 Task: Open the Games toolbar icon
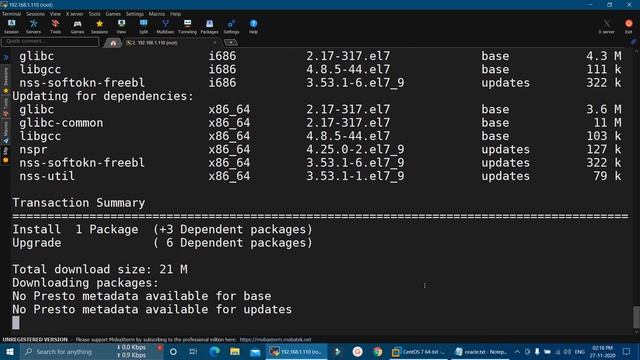coord(77,26)
